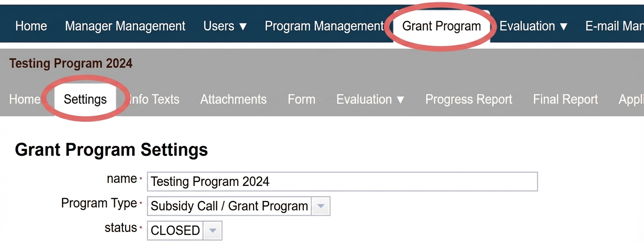The height and width of the screenshot is (245, 644).
Task: Switch to the circled Settings tab
Action: pyautogui.click(x=85, y=99)
